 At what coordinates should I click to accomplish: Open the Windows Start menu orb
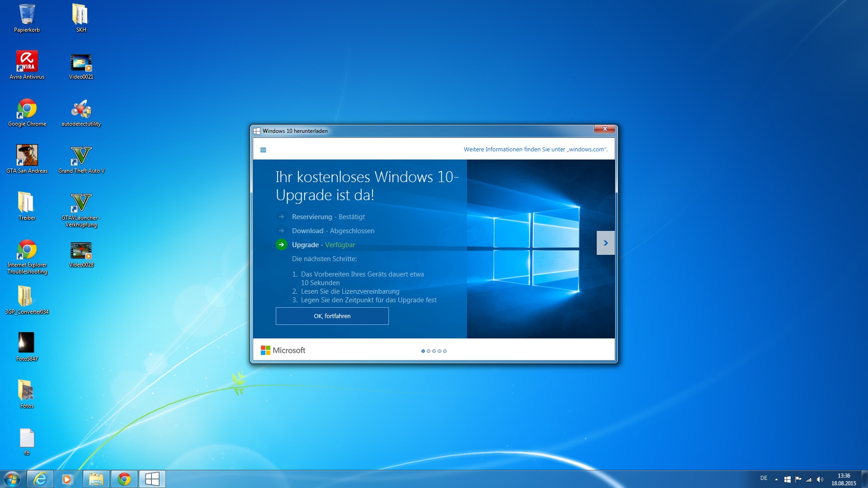pyautogui.click(x=12, y=479)
